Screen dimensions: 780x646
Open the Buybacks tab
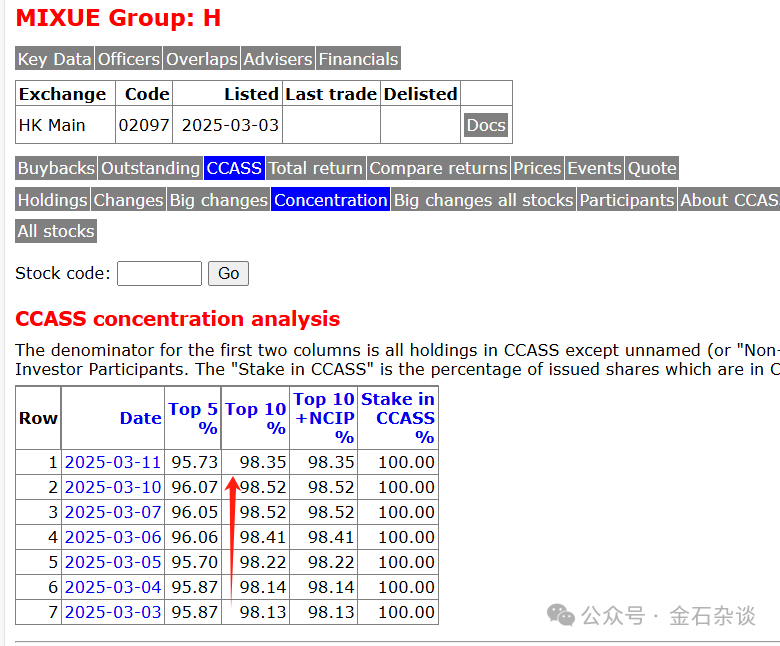pos(56,168)
